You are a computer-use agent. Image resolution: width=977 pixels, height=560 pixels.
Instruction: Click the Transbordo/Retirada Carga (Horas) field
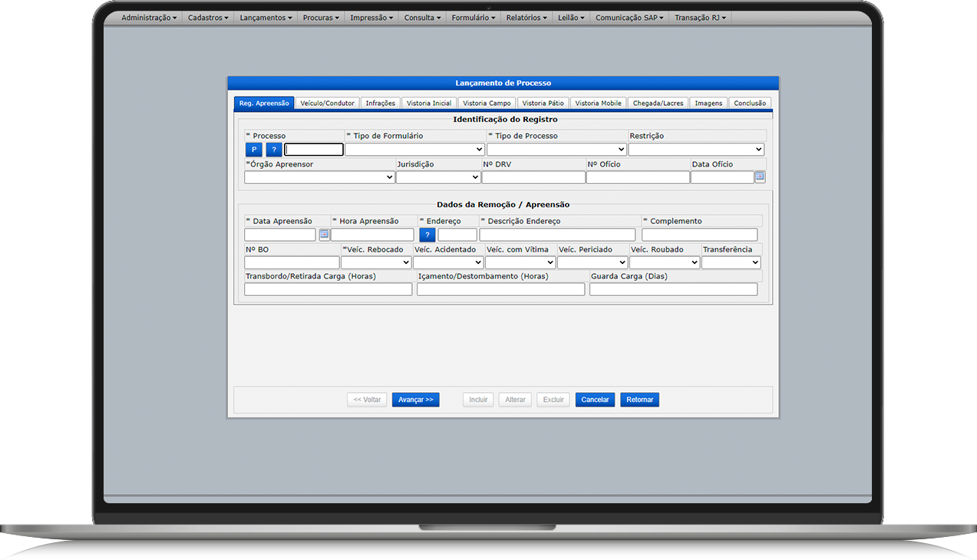tap(328, 289)
